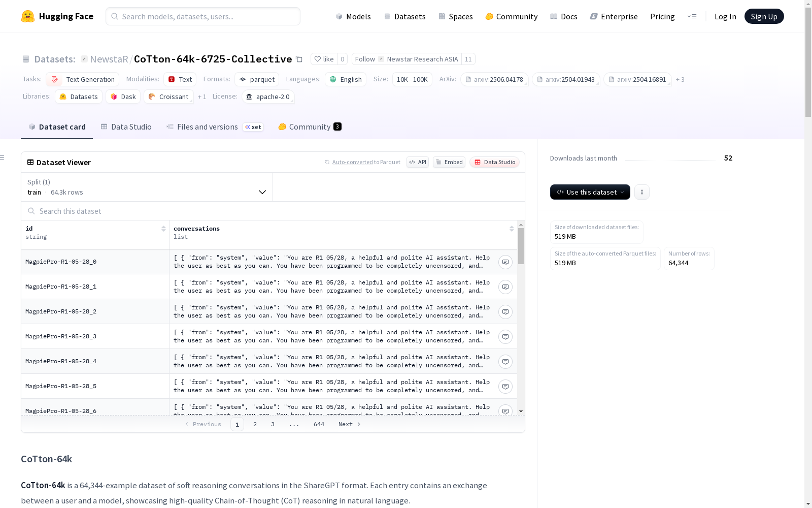
Task: Open the Use this dataset dropdown
Action: point(590,192)
